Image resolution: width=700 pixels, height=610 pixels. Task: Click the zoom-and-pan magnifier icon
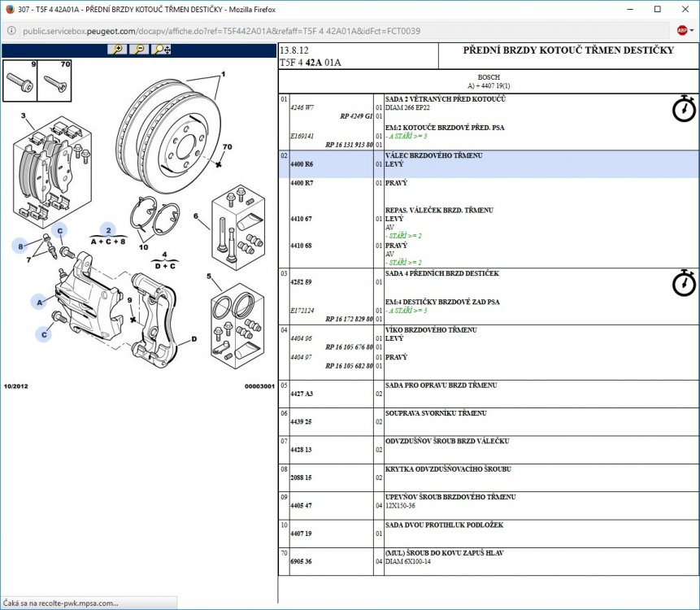(x=162, y=49)
